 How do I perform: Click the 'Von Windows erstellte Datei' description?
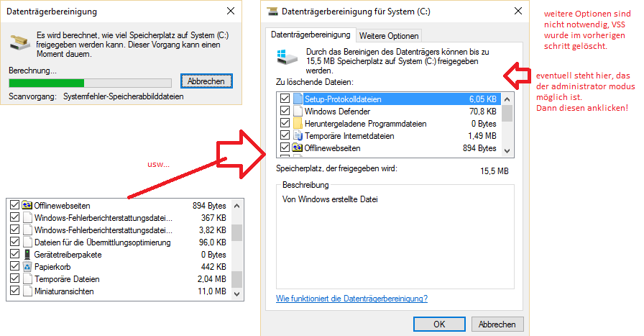point(330,199)
